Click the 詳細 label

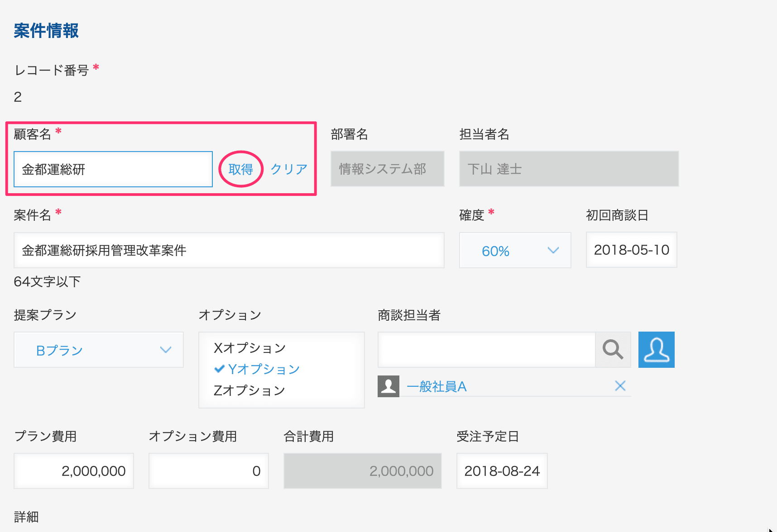26,517
